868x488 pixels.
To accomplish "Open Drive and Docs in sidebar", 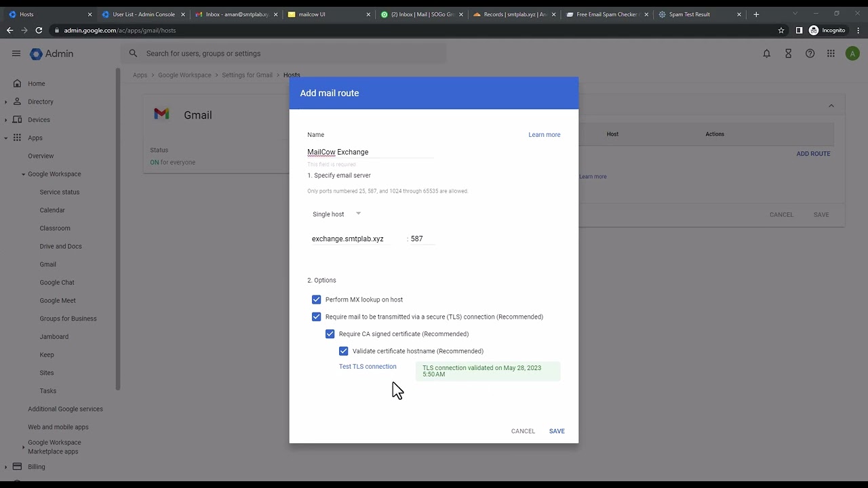I will coord(60,246).
